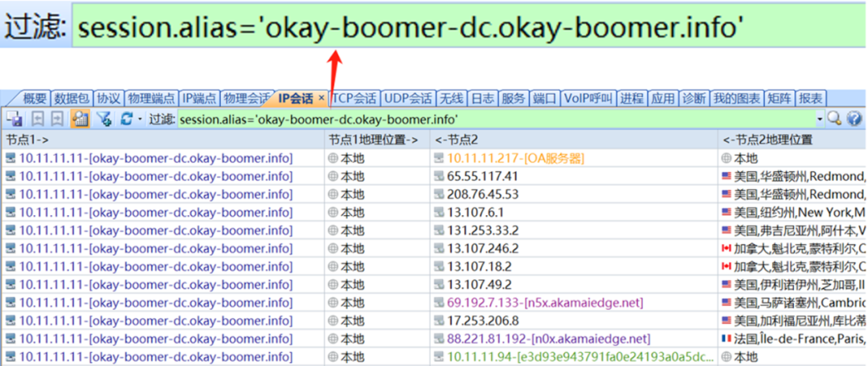Image resolution: width=868 pixels, height=366 pixels.
Task: Select the 65.55.117.41 node cell
Action: tap(574, 177)
